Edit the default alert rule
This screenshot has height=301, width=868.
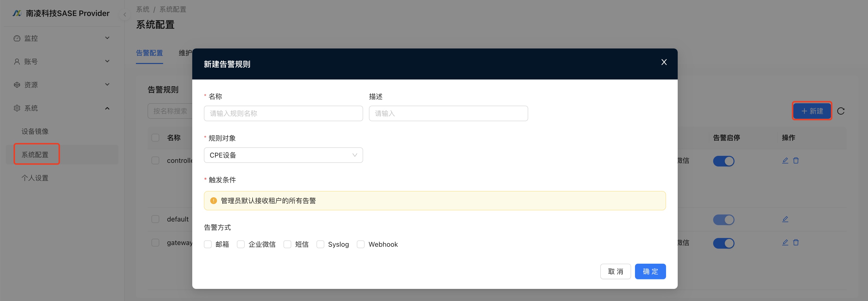(785, 219)
